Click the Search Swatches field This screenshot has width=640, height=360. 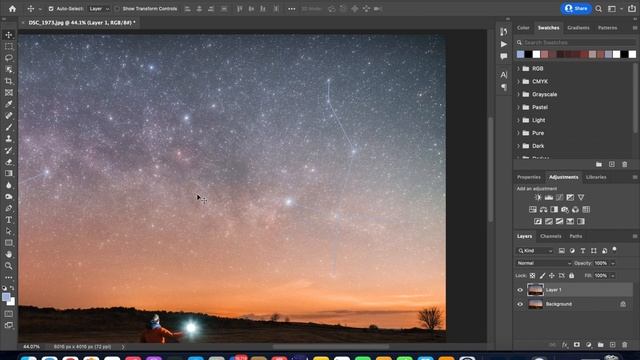[x=577, y=42]
